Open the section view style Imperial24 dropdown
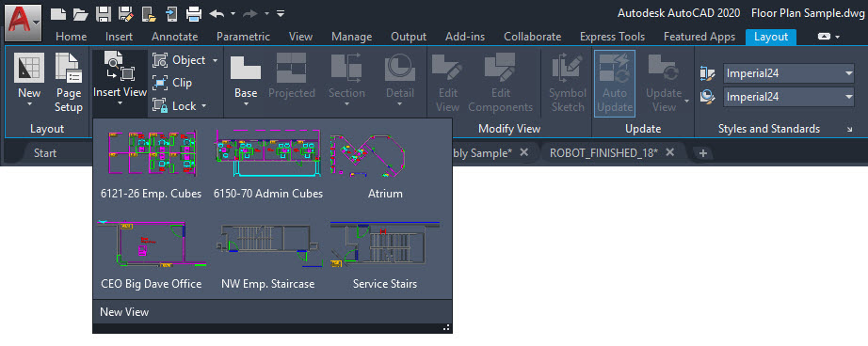Viewport: 868px width, 346px height. (789, 73)
